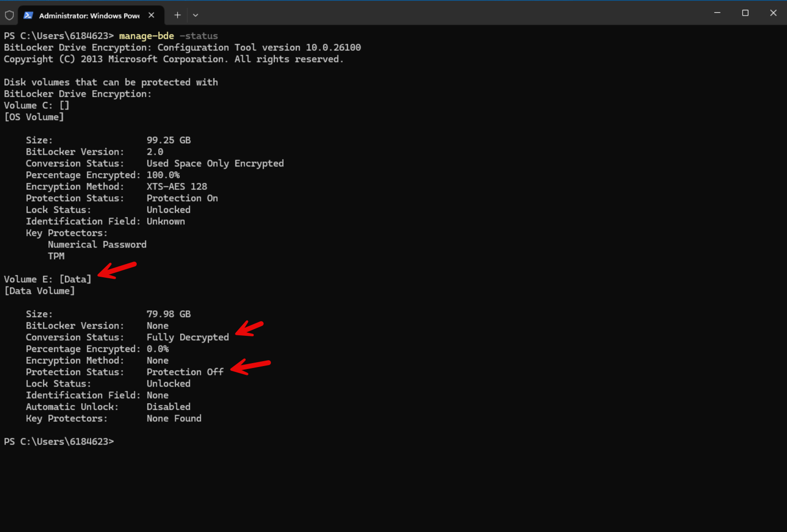Image resolution: width=787 pixels, height=532 pixels.
Task: Close the Administrator PowerShell tab
Action: pyautogui.click(x=151, y=15)
